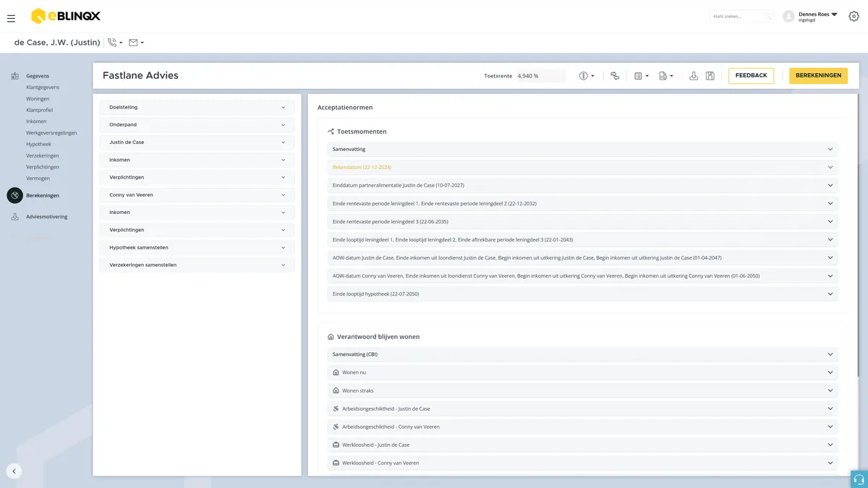Go to Klantgegevens in the sidebar
Image resolution: width=868 pixels, height=488 pixels.
point(43,87)
